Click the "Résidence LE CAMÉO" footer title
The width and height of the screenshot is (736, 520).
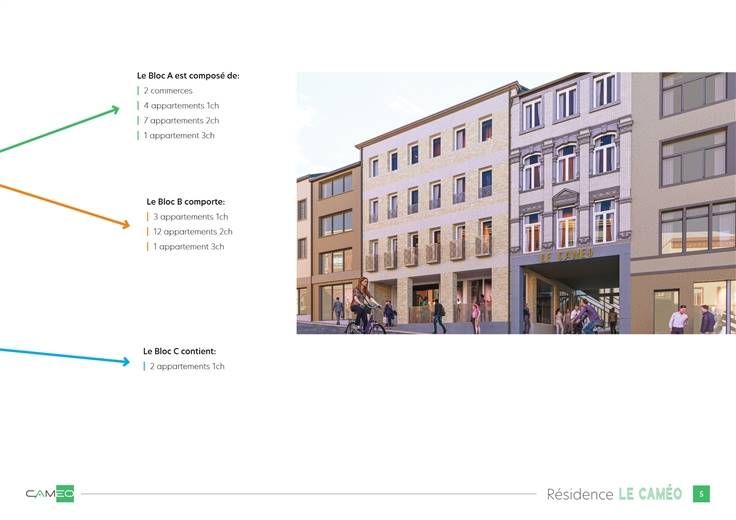[x=614, y=493]
